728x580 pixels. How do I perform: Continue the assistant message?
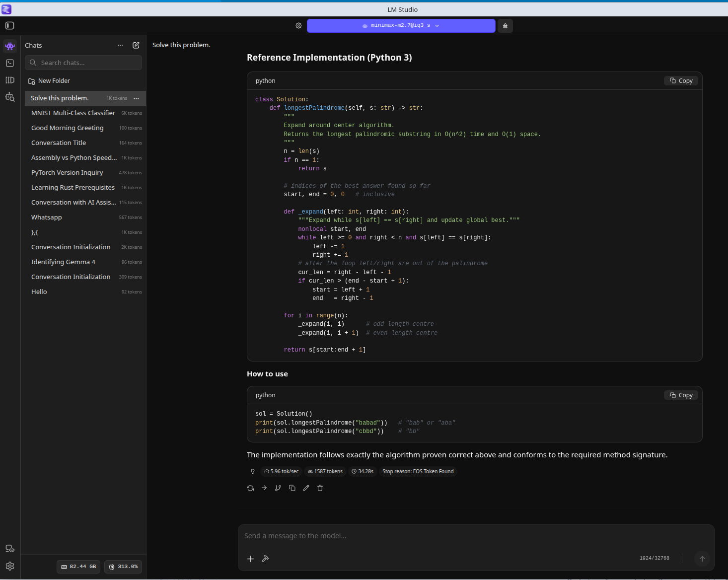tap(264, 488)
